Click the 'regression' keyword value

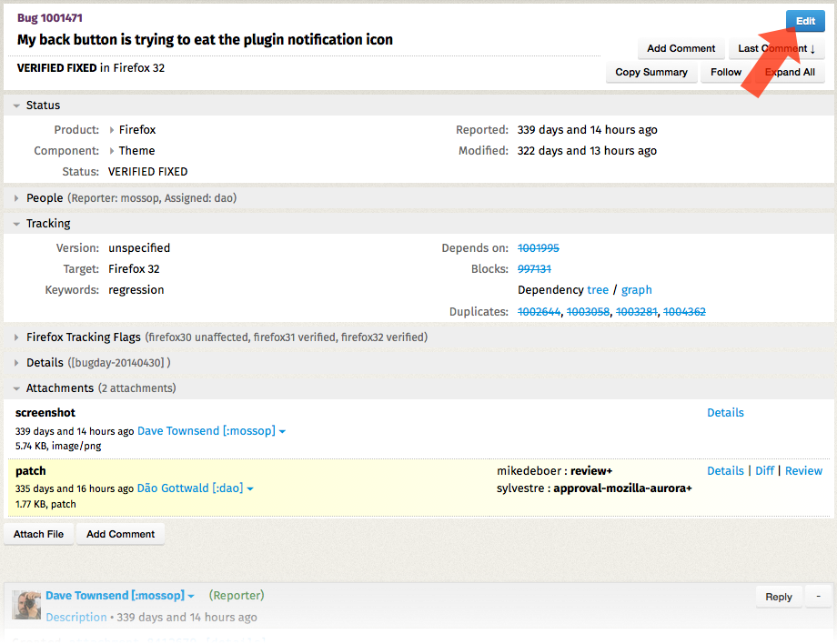click(136, 290)
